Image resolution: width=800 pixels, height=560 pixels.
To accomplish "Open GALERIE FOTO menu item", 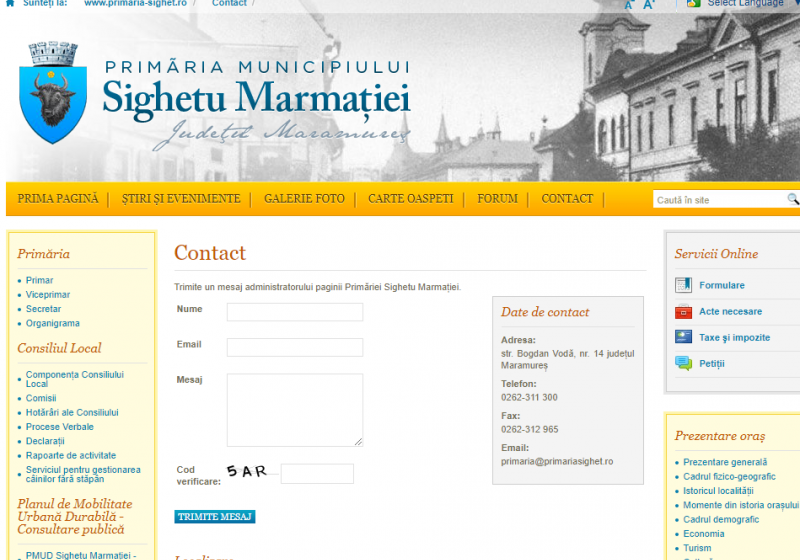I will (304, 198).
